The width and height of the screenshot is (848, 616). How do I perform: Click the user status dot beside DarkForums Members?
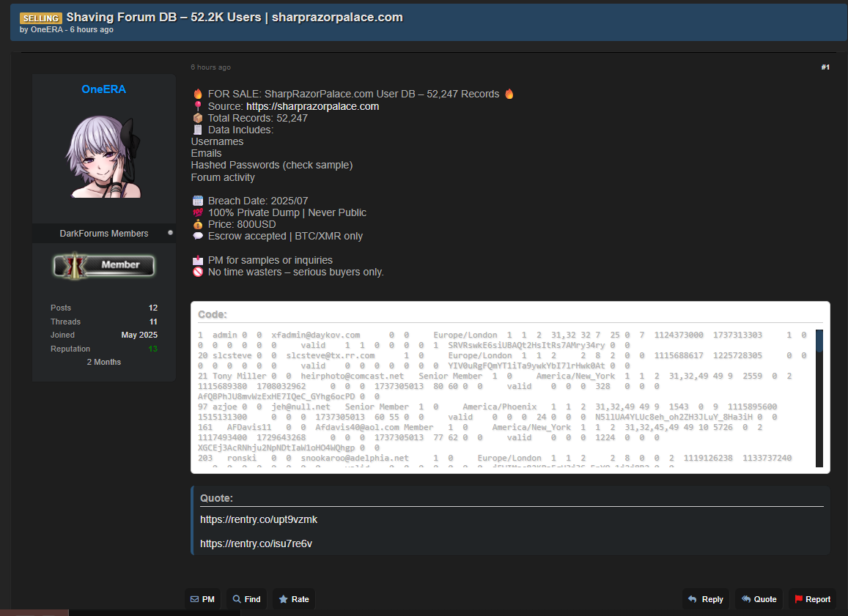(171, 233)
